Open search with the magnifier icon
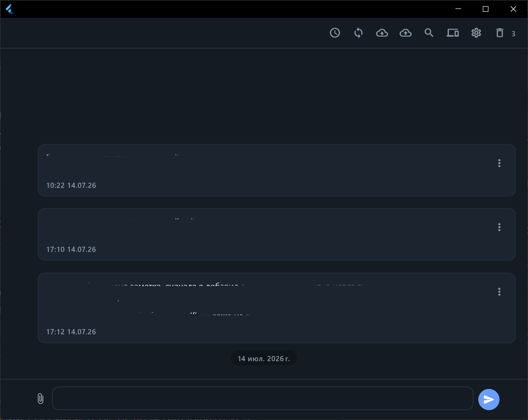 click(429, 33)
